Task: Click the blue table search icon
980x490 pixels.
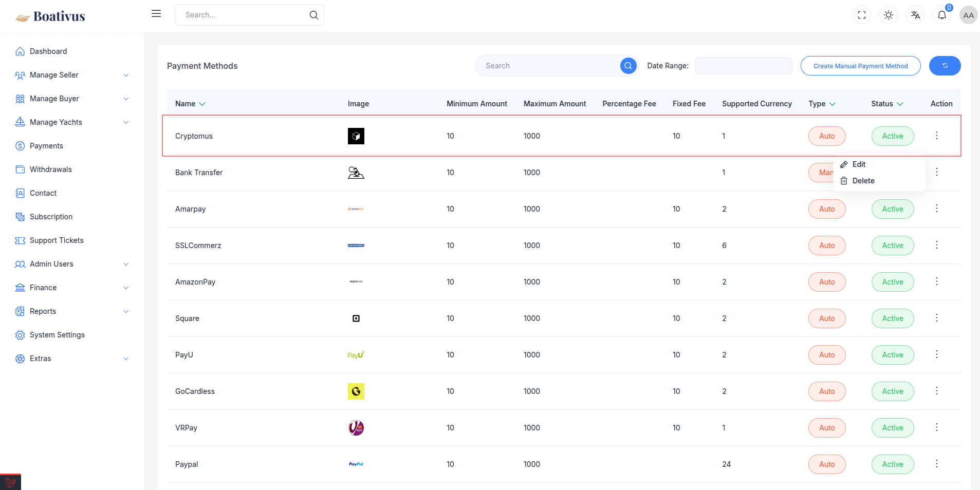Action: point(628,66)
